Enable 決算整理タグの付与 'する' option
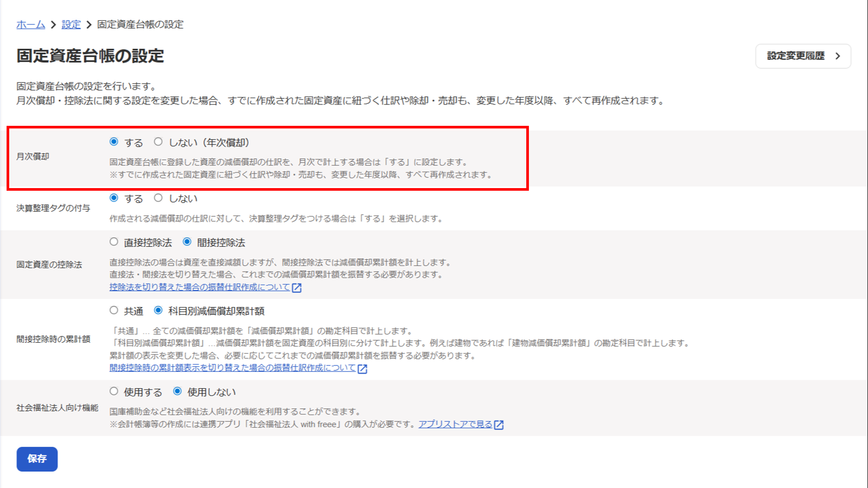 pos(114,198)
